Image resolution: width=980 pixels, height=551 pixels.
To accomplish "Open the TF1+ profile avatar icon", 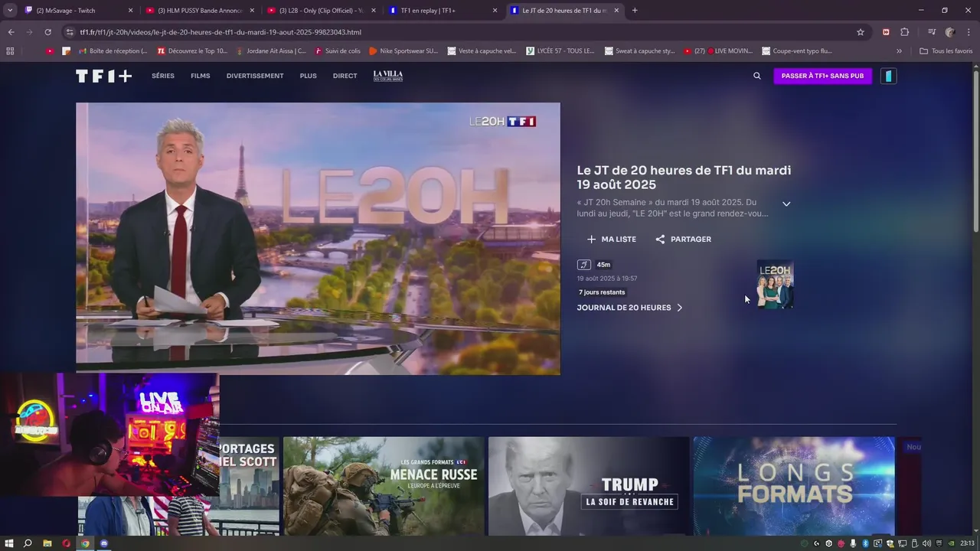I will point(888,76).
